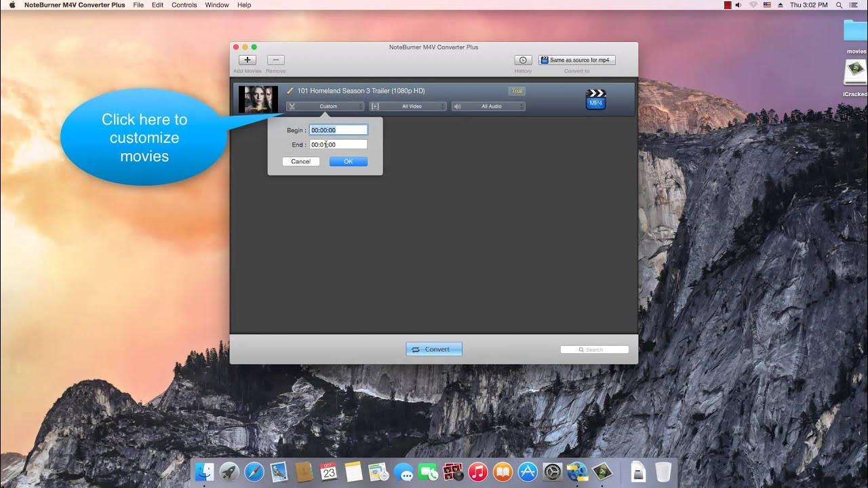The height and width of the screenshot is (488, 868).
Task: Open the Apple menu
Action: (x=12, y=5)
